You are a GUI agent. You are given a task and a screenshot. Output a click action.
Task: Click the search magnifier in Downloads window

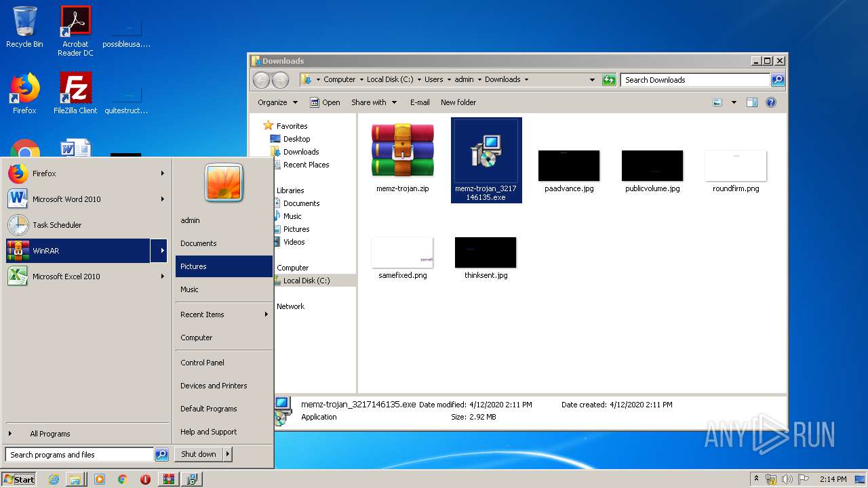(x=778, y=80)
